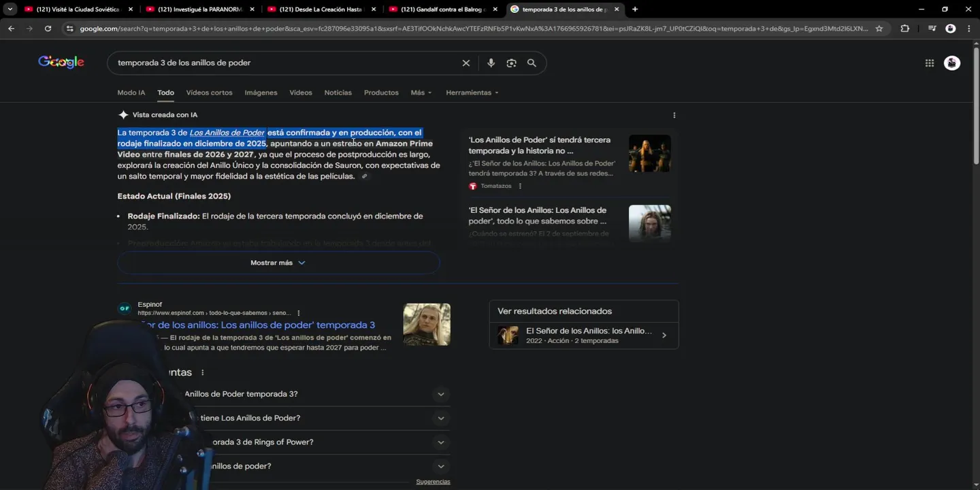Click the 'Estado Actual (Finales 2025)' heading
This screenshot has width=980, height=490.
click(x=174, y=196)
